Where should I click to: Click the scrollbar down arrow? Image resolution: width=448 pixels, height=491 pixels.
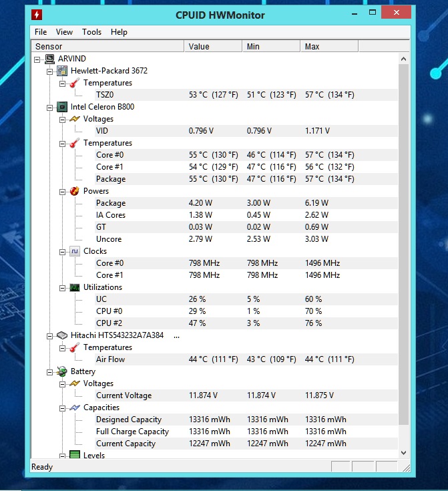(x=403, y=452)
